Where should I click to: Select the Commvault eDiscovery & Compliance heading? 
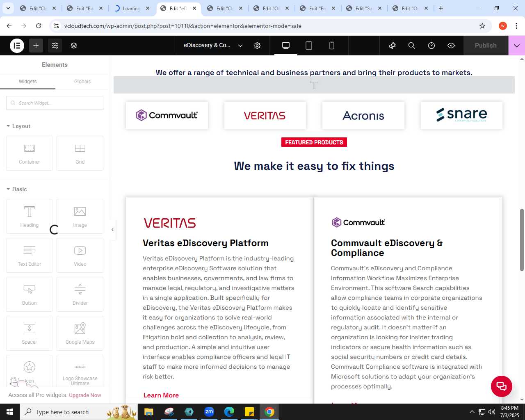pos(387,248)
